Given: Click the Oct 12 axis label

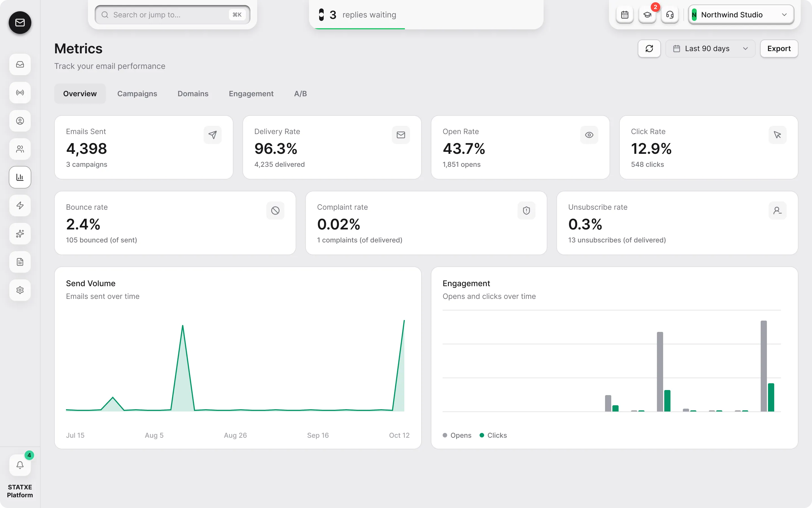Looking at the screenshot, I should tap(399, 435).
